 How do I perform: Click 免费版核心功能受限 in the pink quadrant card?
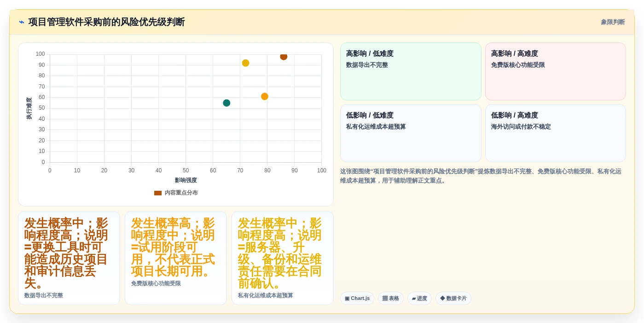[518, 65]
